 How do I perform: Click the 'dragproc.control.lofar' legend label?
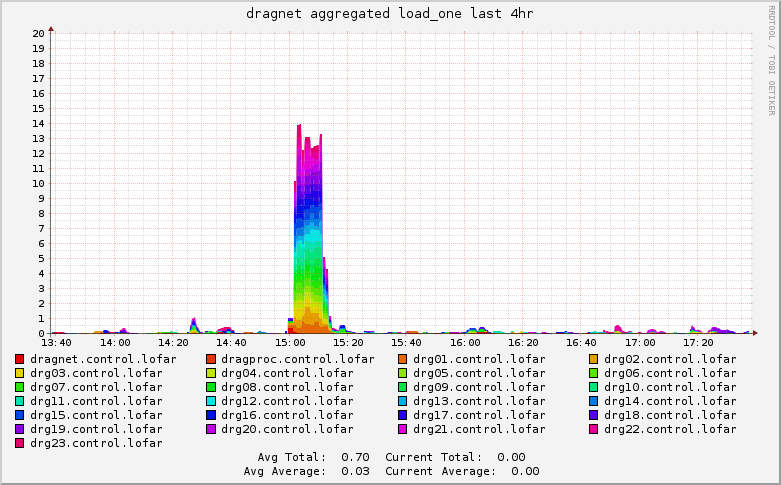click(297, 359)
